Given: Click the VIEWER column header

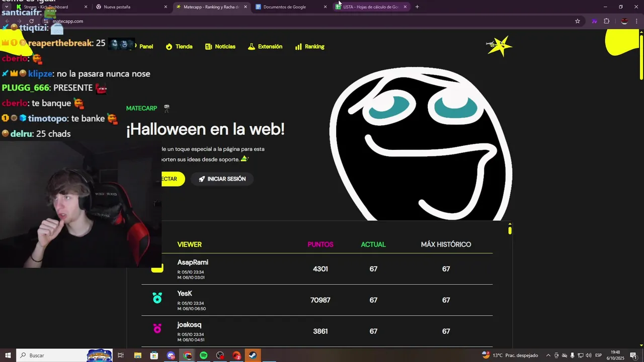Looking at the screenshot, I should 189,244.
